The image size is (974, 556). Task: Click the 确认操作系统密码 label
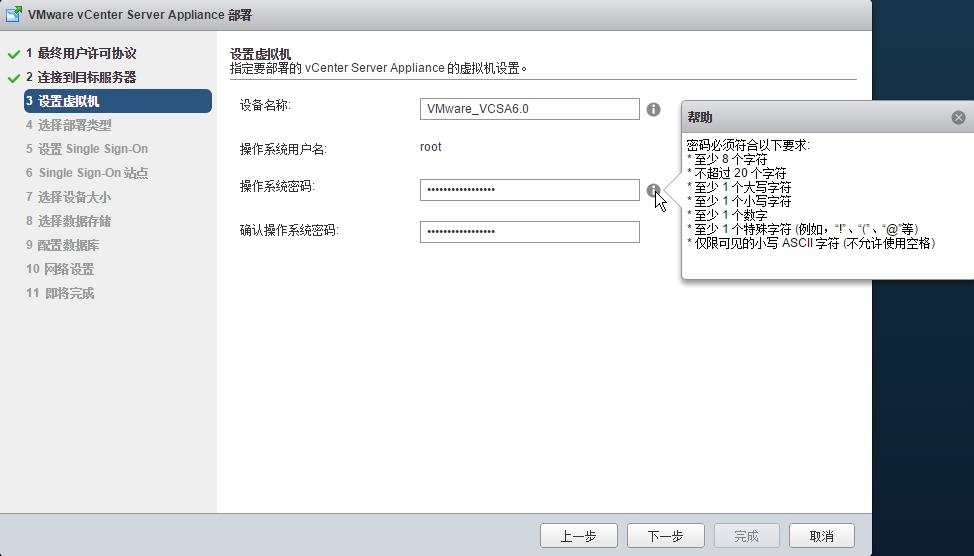(289, 230)
